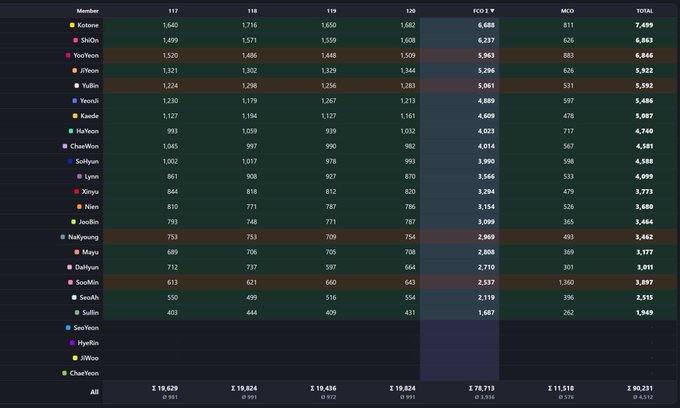Viewport: 680px width, 408px height.
Task: Click SooMin's MCO value 1,360
Action: (566, 282)
